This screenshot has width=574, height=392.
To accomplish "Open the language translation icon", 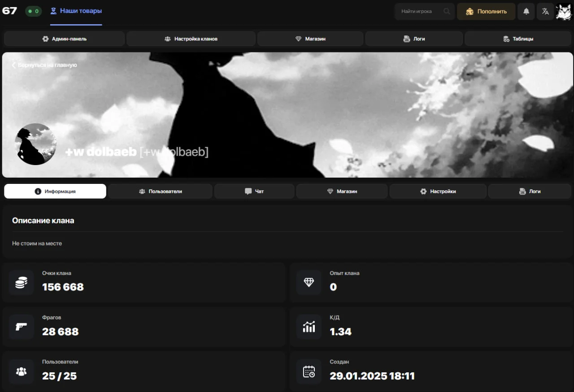I will pyautogui.click(x=545, y=12).
